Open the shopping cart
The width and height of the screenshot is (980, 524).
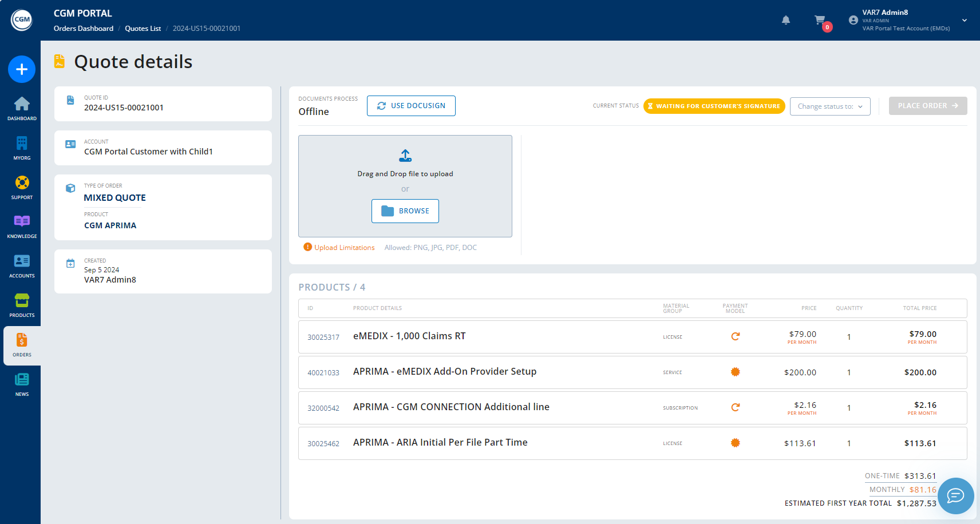click(x=820, y=21)
